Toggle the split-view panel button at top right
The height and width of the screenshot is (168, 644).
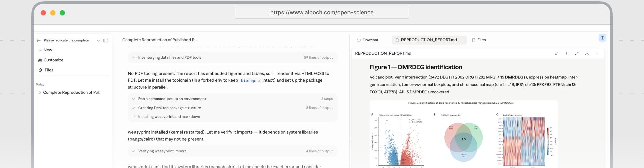click(x=602, y=38)
